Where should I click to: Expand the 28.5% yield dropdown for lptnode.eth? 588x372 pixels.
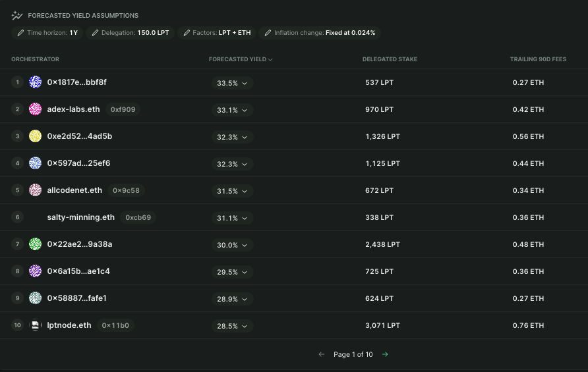(x=232, y=326)
